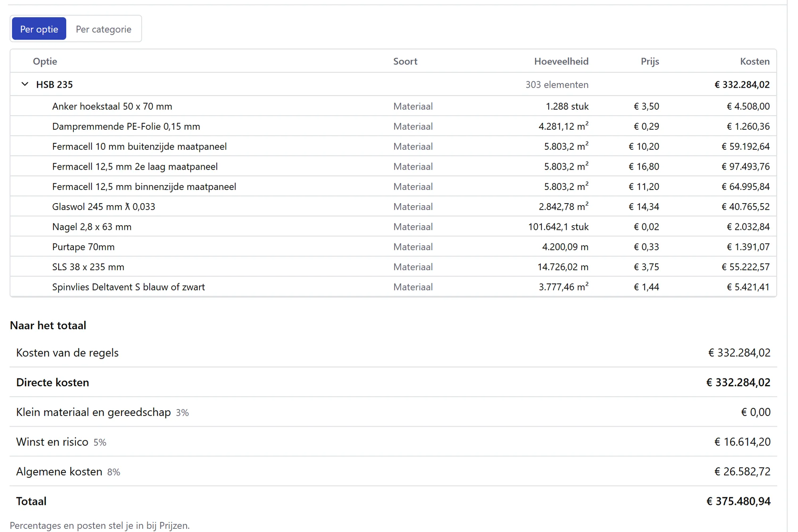Click the 303 elementen count
Image resolution: width=798 pixels, height=532 pixels.
point(557,85)
